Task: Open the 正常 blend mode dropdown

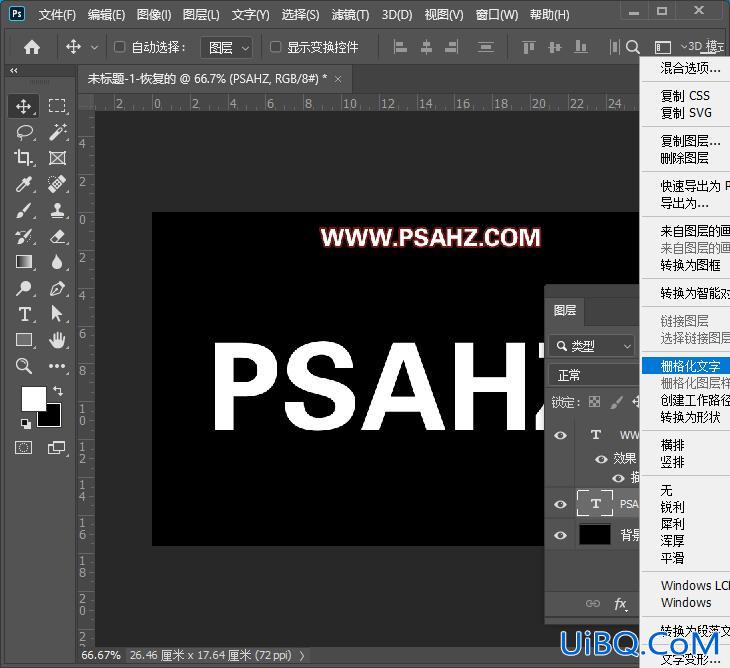Action: coord(594,375)
